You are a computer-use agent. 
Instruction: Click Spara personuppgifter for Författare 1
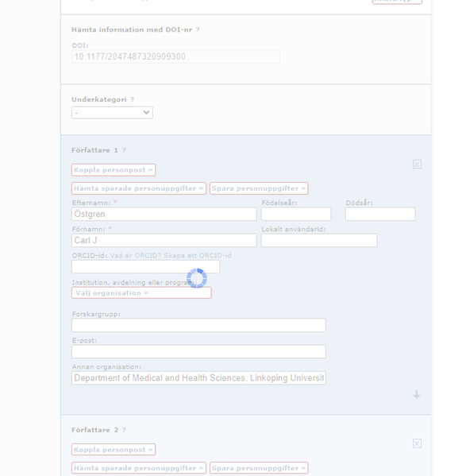pyautogui.click(x=259, y=188)
